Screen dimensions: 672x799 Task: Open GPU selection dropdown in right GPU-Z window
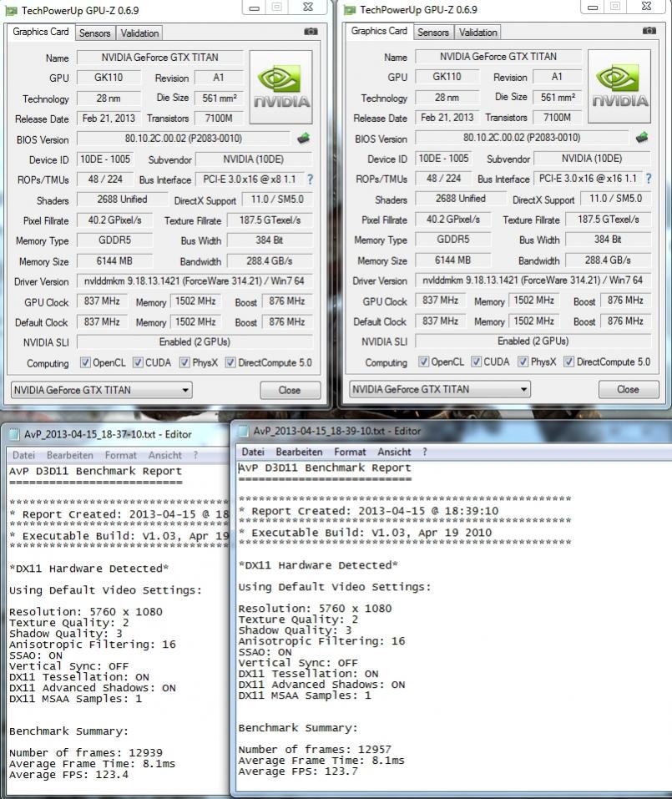(x=439, y=389)
